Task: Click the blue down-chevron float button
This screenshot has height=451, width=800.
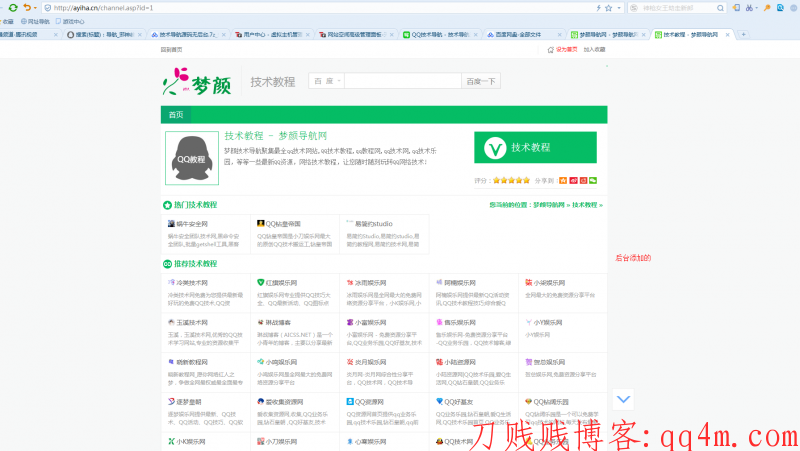Action: [623, 399]
